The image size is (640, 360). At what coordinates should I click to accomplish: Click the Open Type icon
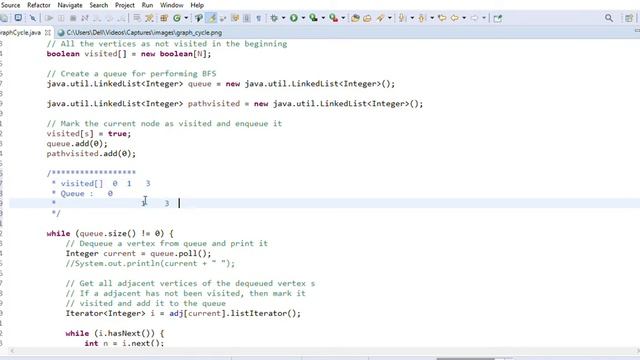point(199,18)
